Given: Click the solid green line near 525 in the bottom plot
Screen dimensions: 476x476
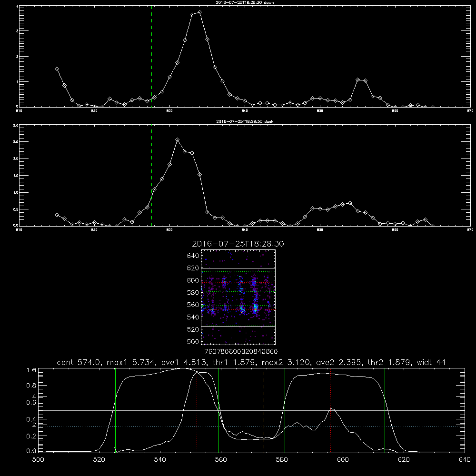Looking at the screenshot, I should (x=115, y=410).
